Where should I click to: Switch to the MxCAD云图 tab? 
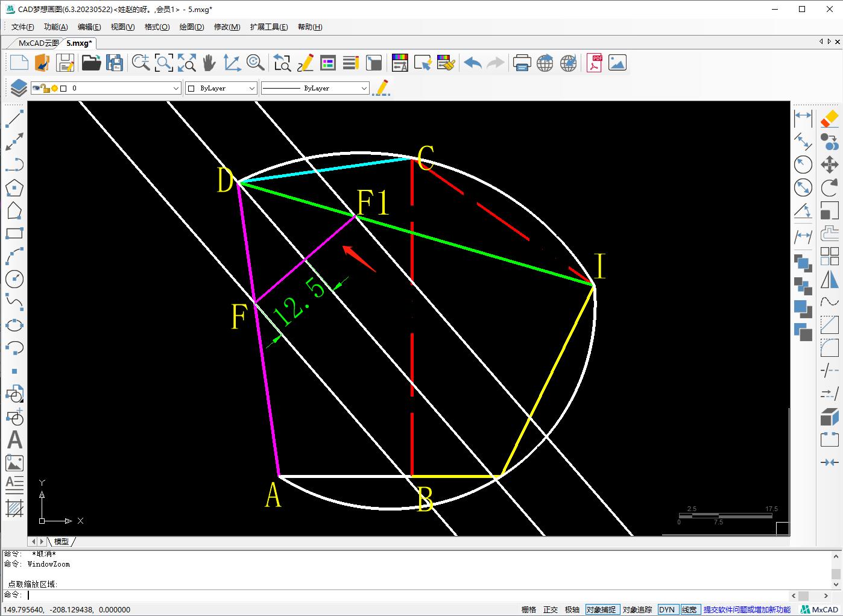(39, 43)
